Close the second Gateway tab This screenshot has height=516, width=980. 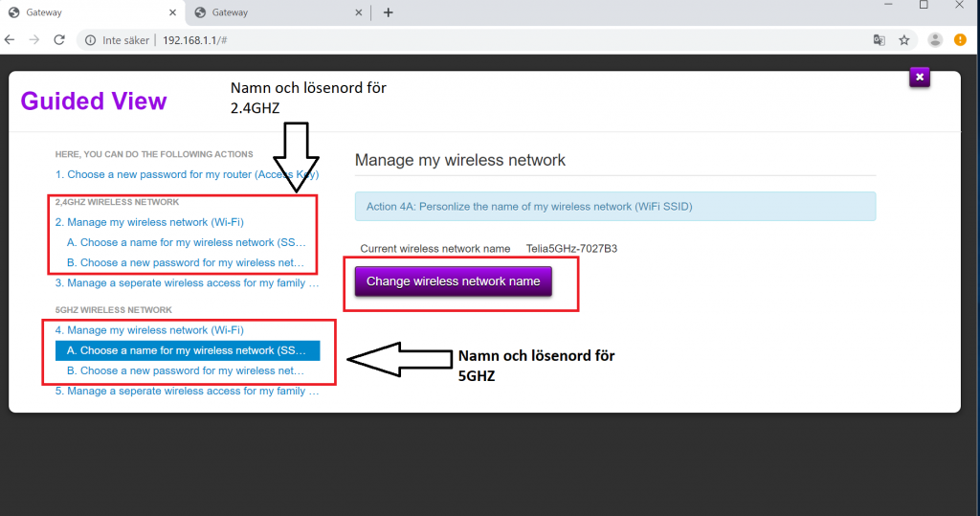[358, 12]
